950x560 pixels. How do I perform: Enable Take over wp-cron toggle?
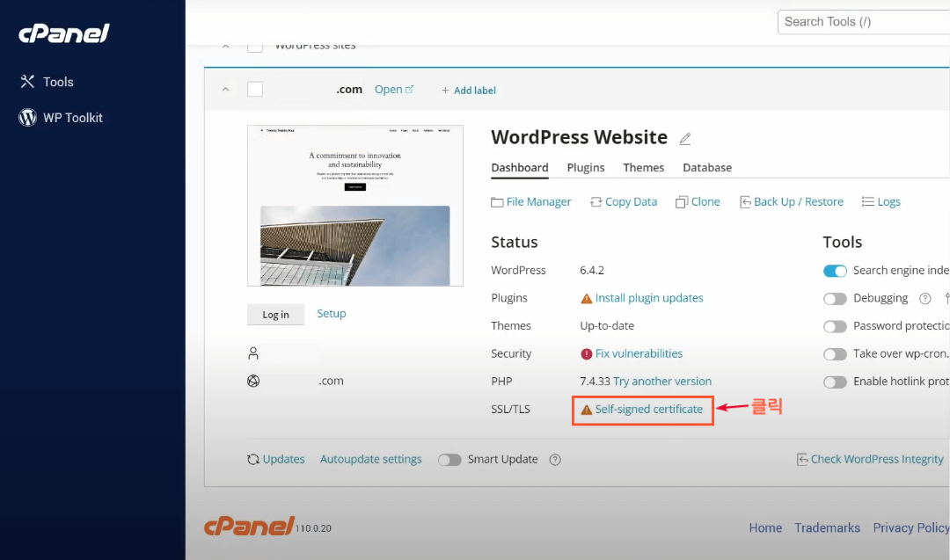point(834,354)
